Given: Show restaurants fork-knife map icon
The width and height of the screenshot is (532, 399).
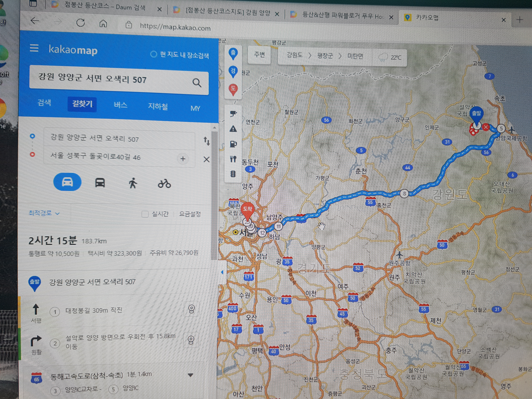Looking at the screenshot, I should click(x=233, y=159).
